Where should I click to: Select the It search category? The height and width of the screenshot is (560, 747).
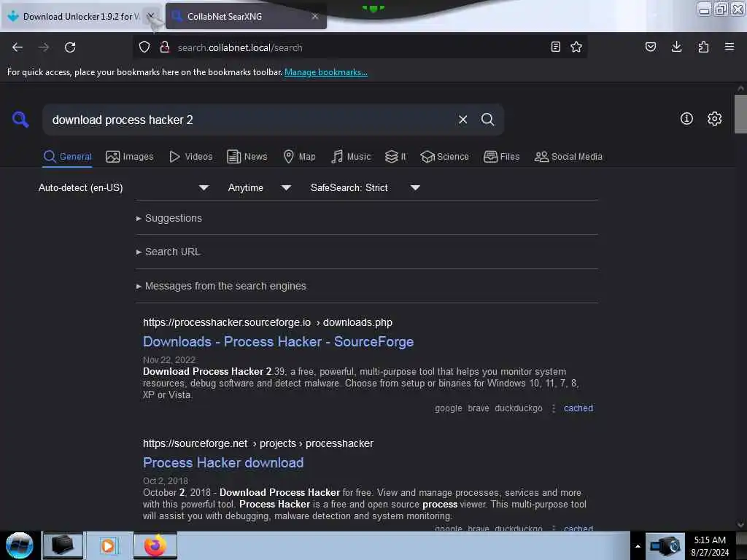tap(395, 157)
